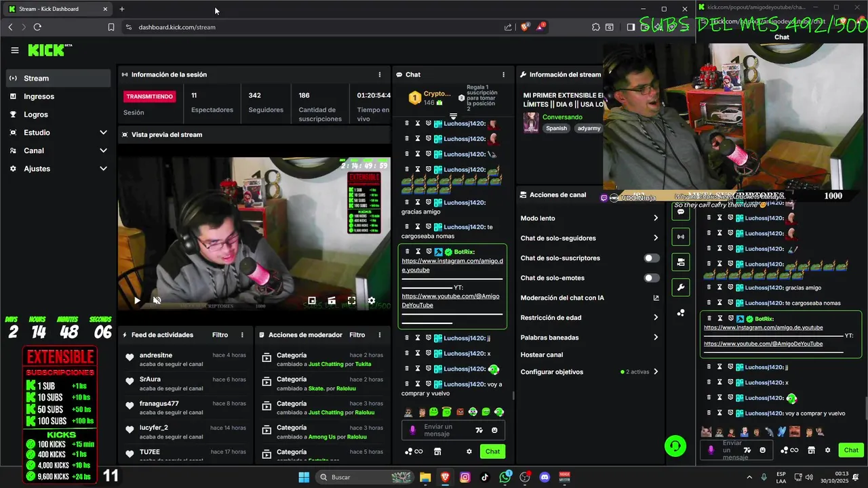Open the wrench tools sidebar icon
The height and width of the screenshot is (488, 868).
coord(681,287)
